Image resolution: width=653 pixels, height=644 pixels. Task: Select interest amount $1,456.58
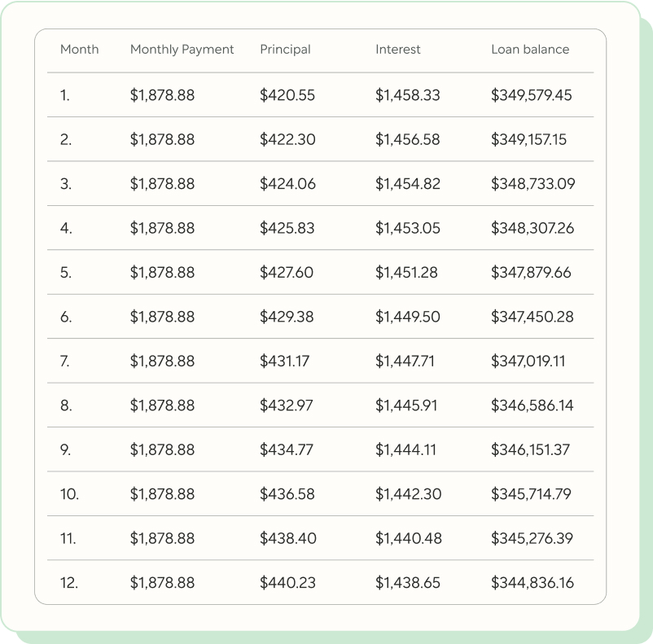tap(408, 139)
